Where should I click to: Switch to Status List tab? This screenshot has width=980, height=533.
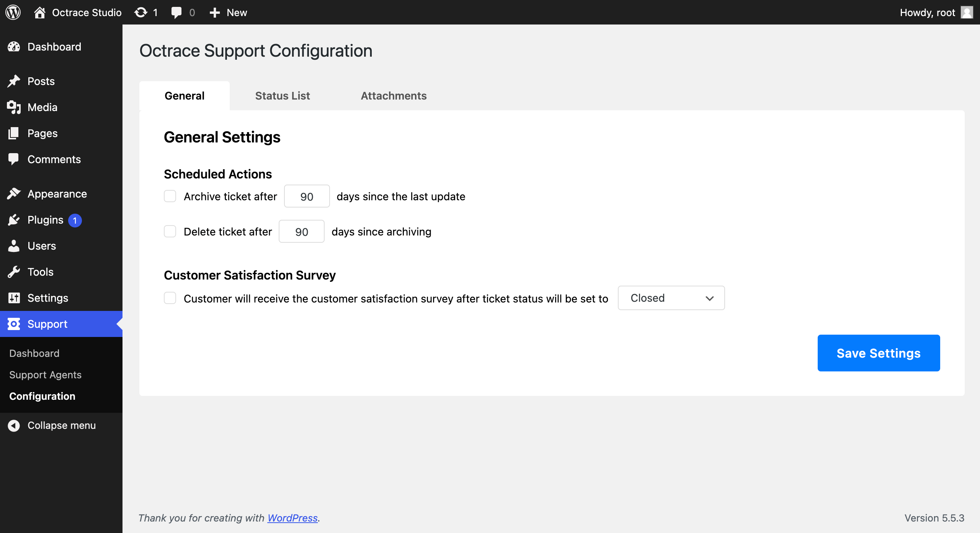click(283, 95)
